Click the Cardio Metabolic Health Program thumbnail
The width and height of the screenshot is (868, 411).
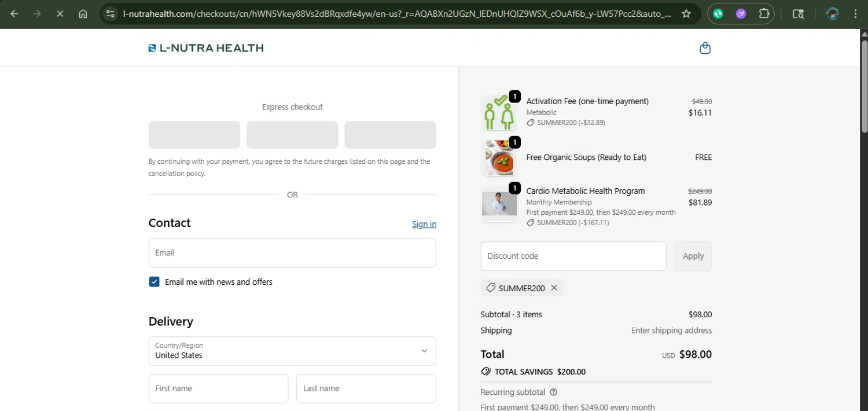[499, 203]
